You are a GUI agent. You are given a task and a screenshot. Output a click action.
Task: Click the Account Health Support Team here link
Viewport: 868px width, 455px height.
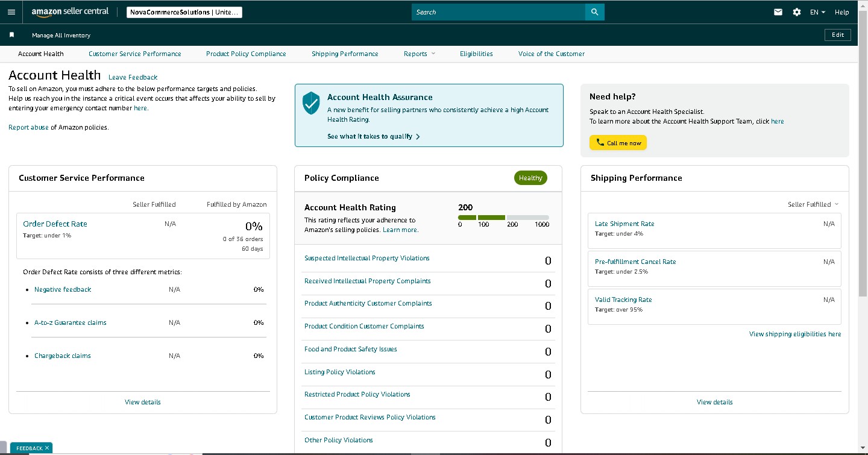778,121
